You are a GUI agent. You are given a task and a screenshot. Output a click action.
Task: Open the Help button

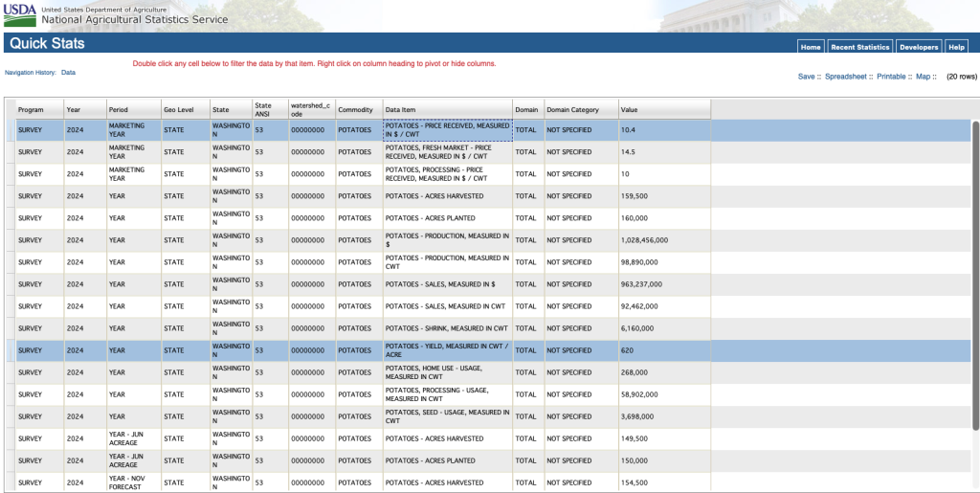pyautogui.click(x=956, y=47)
